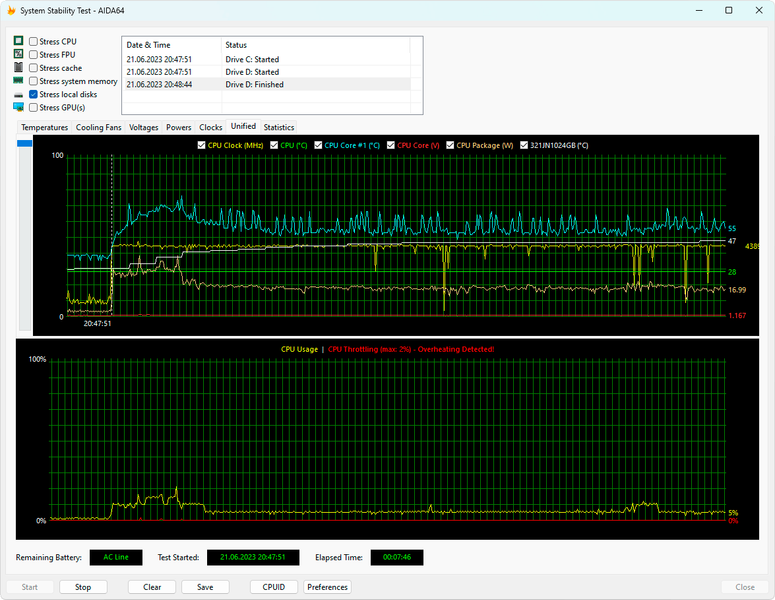
Task: Open the Preferences dialog
Action: (327, 587)
